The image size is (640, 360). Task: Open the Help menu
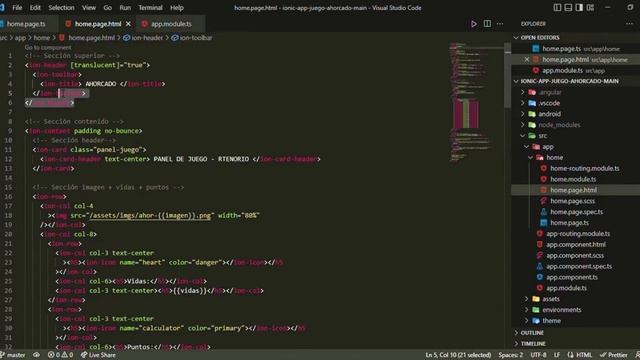[177, 8]
